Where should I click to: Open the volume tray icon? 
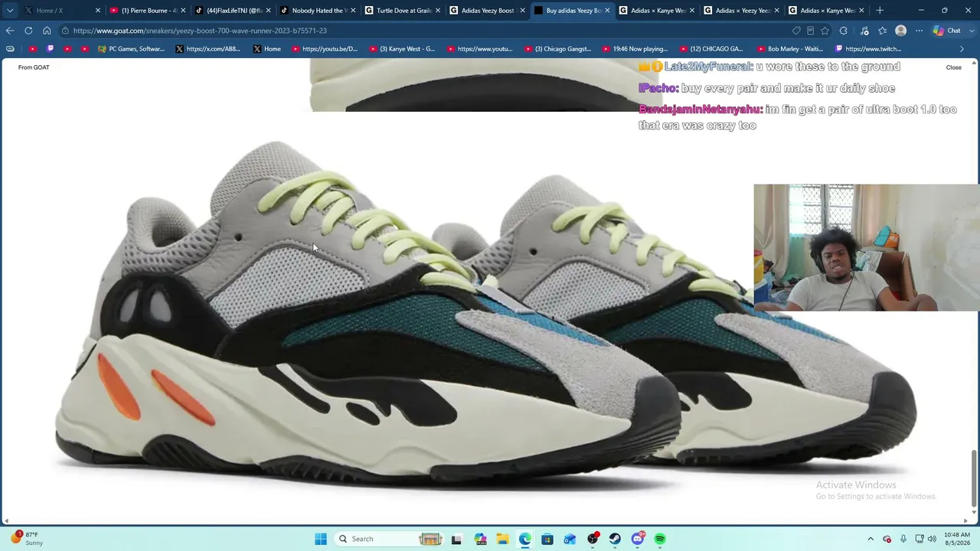[x=932, y=539]
